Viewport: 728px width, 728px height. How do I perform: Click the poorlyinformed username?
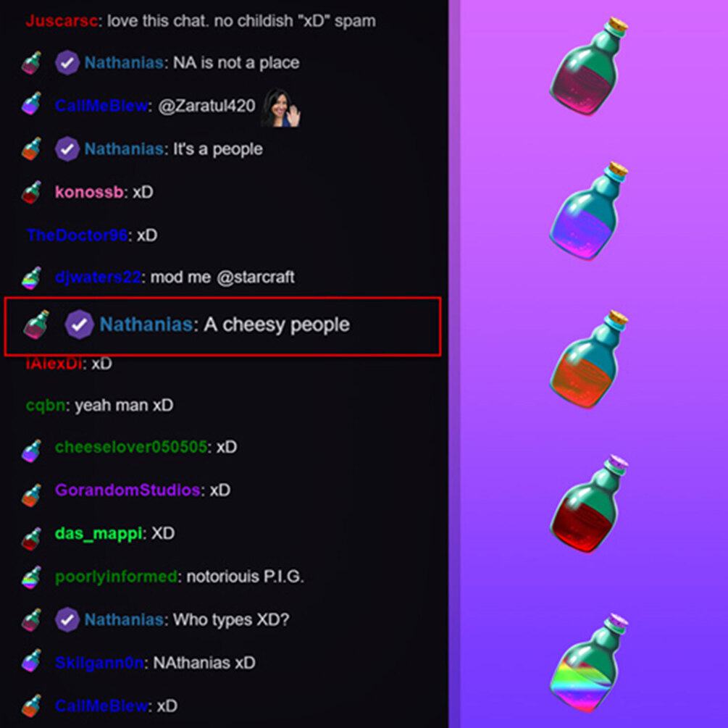pos(116,576)
